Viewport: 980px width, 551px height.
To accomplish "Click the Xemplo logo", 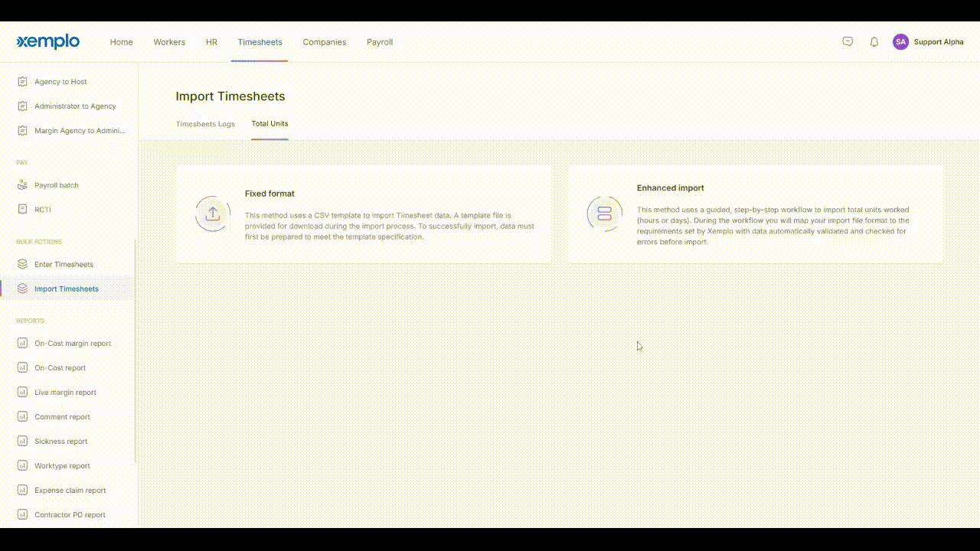I will (48, 42).
